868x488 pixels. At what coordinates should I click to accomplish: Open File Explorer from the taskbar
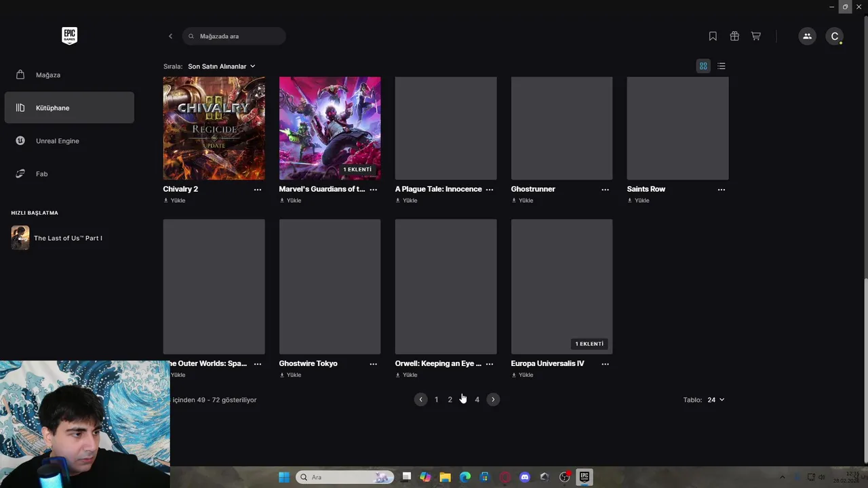tap(445, 477)
